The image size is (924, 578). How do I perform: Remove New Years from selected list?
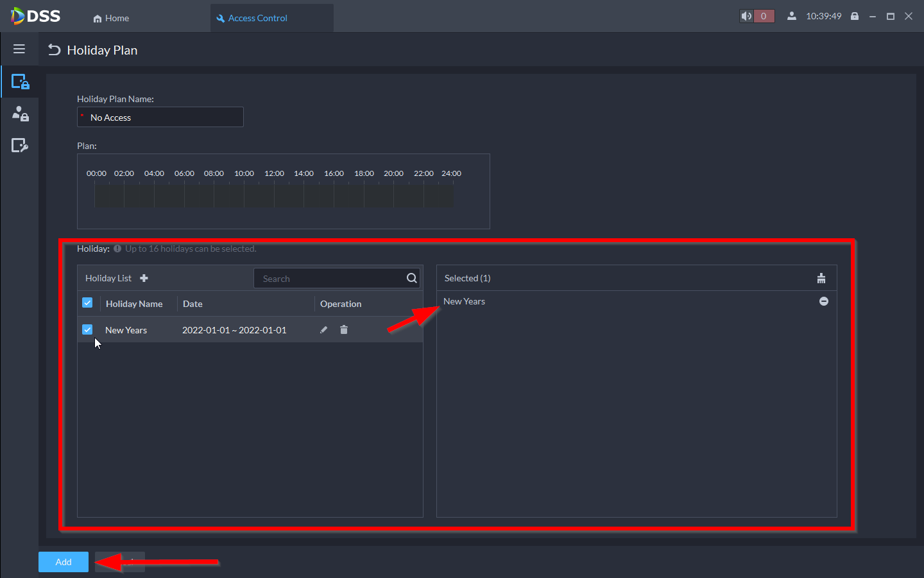(x=824, y=301)
